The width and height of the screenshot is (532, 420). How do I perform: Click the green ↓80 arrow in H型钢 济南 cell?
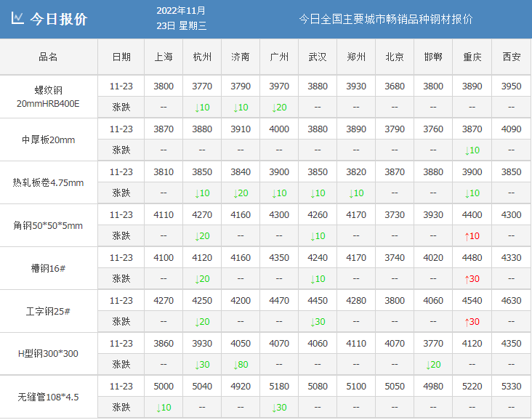[235, 365]
